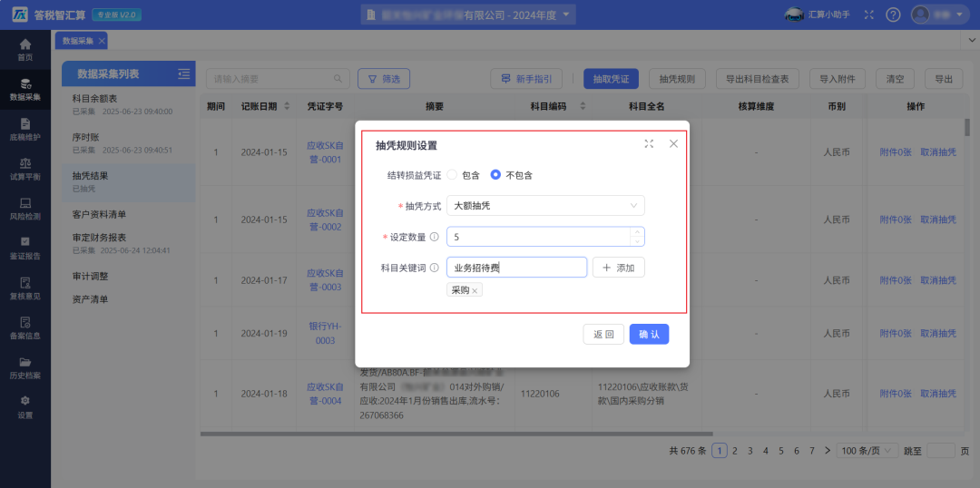Close the 抽凭规则设置 dialog
The image size is (980, 488).
pos(673,143)
